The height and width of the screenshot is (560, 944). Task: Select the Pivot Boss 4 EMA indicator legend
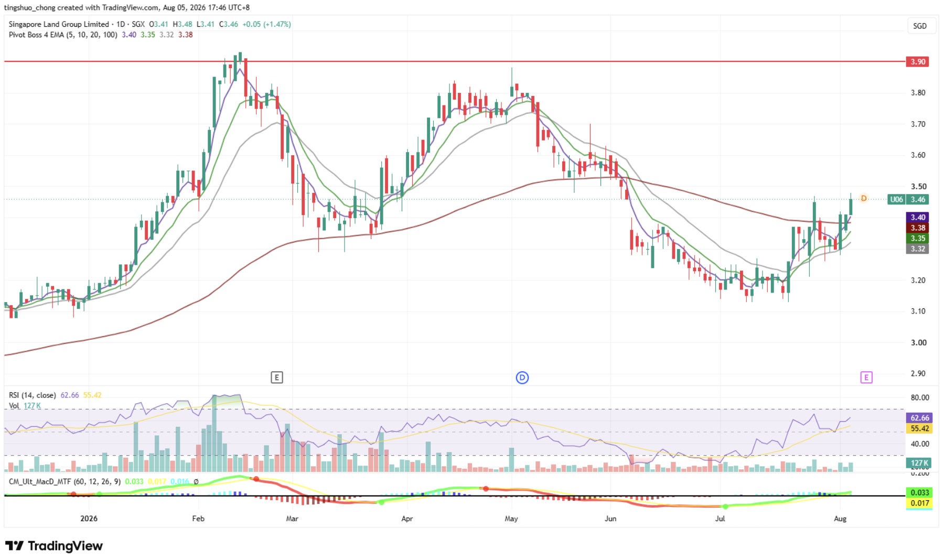[x=63, y=35]
